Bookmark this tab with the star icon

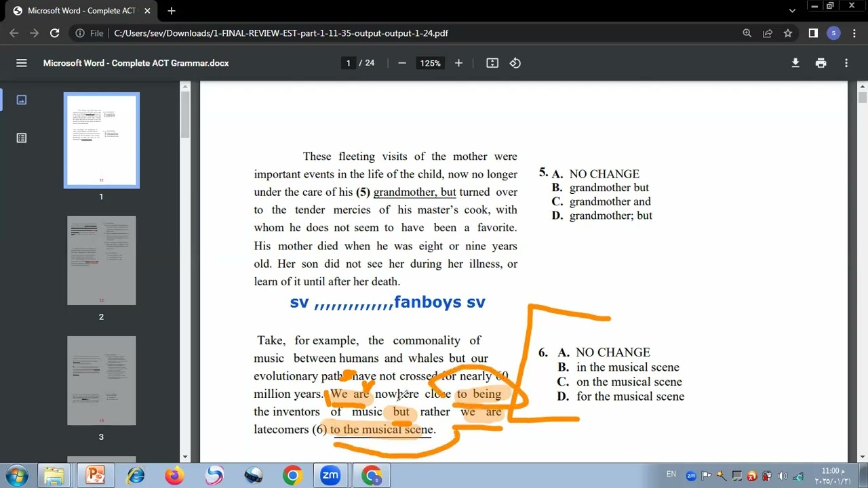pos(788,33)
